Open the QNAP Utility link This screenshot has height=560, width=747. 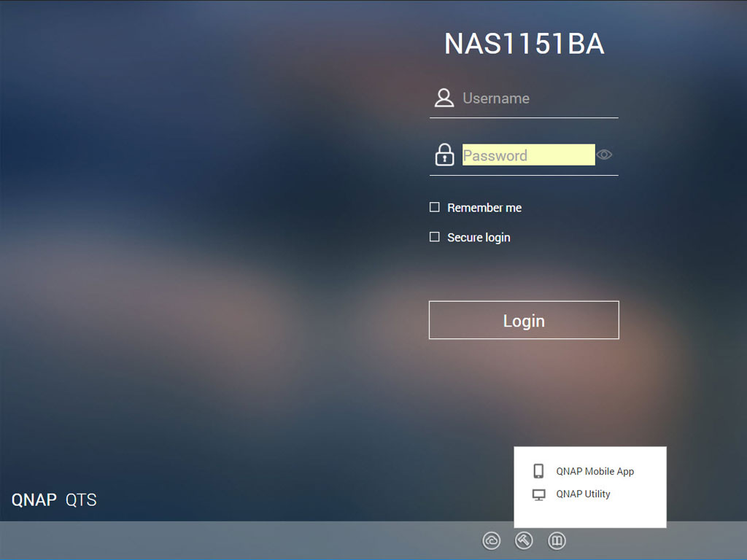coord(583,494)
